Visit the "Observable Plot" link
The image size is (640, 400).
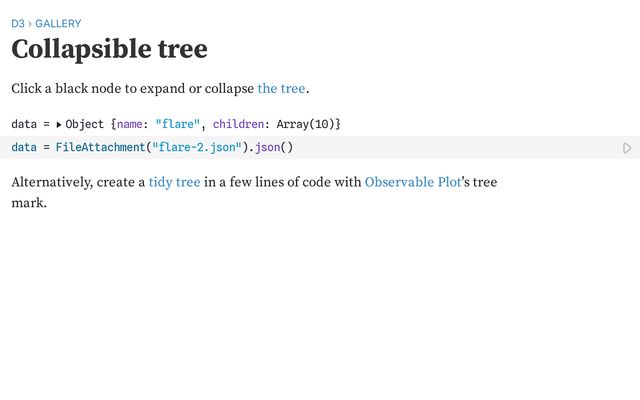413,182
